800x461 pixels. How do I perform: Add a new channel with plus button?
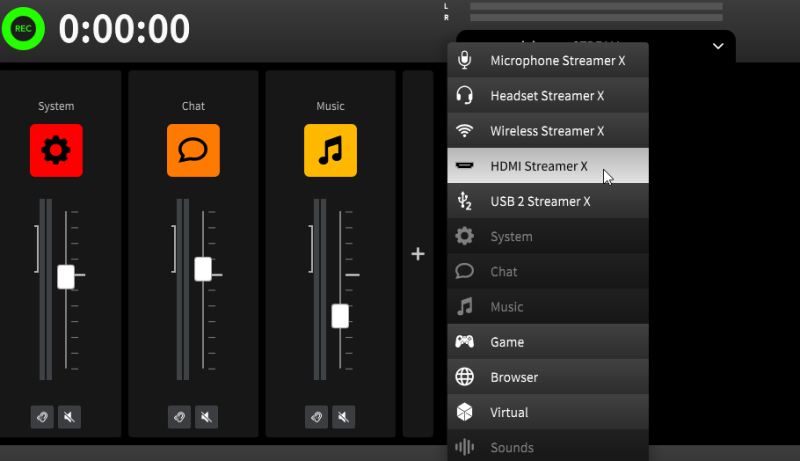(418, 253)
